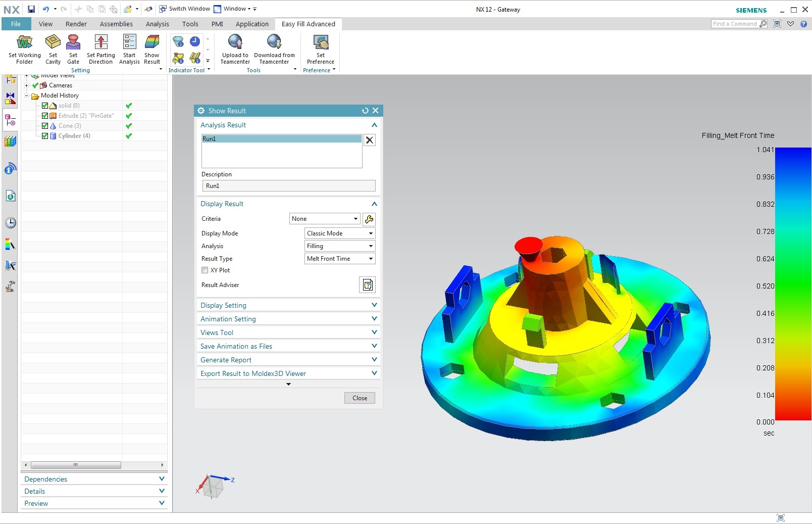The image size is (812, 524).
Task: Open the File menu
Action: [16, 24]
